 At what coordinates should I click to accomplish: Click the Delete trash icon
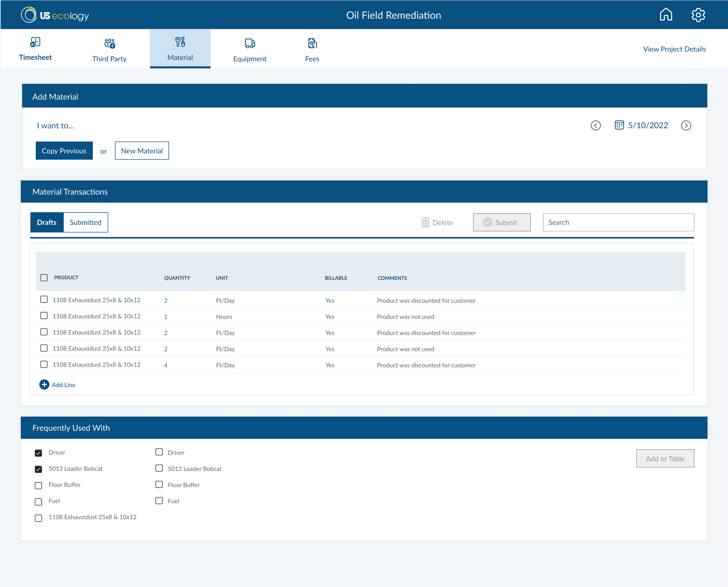click(x=425, y=223)
